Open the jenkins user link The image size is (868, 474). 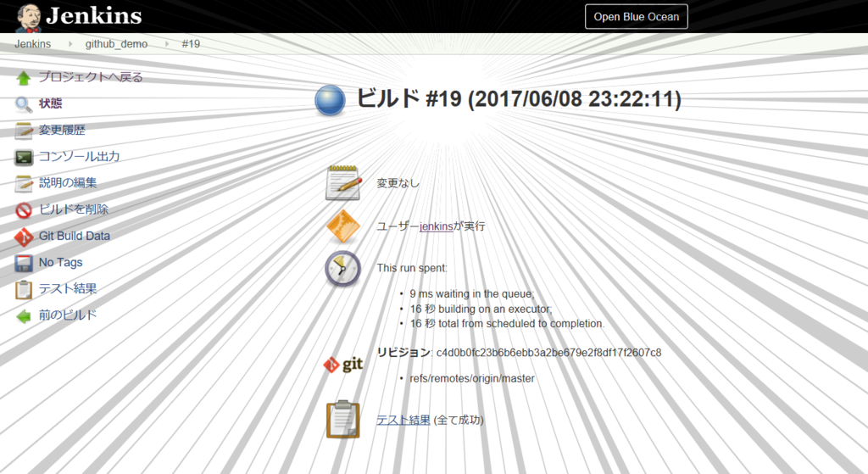coord(437,226)
